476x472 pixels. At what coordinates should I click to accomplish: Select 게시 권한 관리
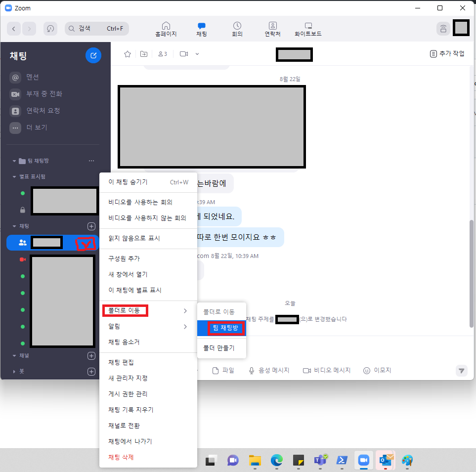(x=148, y=394)
